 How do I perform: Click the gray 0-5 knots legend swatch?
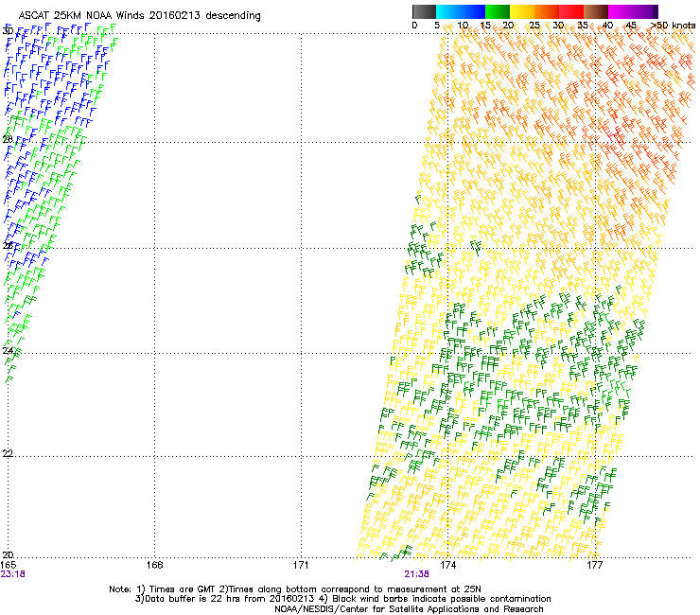point(424,11)
